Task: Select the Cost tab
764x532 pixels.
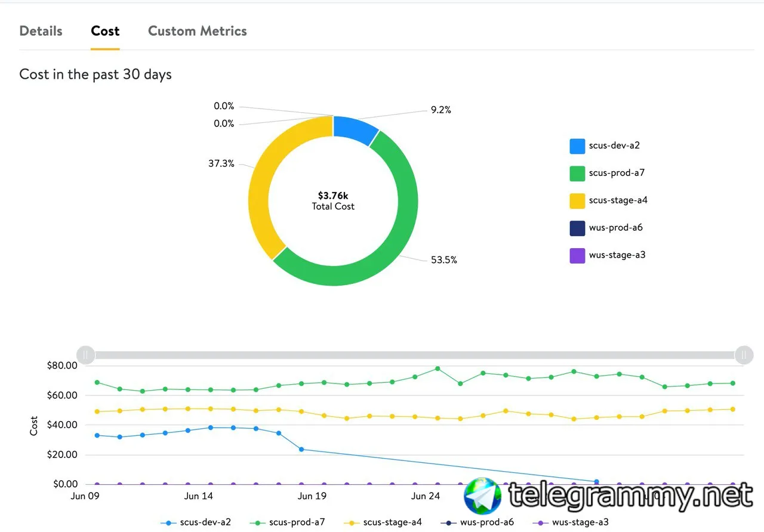Action: coord(105,31)
